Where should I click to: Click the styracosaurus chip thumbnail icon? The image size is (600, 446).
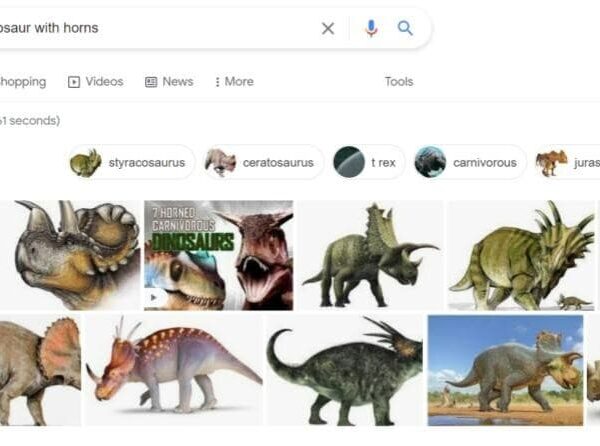pos(86,162)
